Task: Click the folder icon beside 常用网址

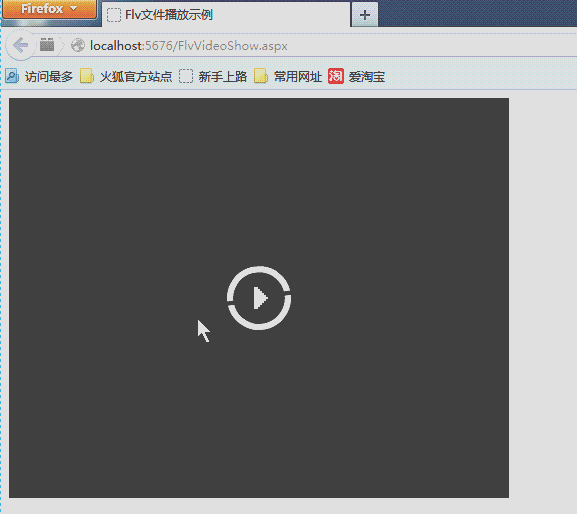Action: pos(261,76)
